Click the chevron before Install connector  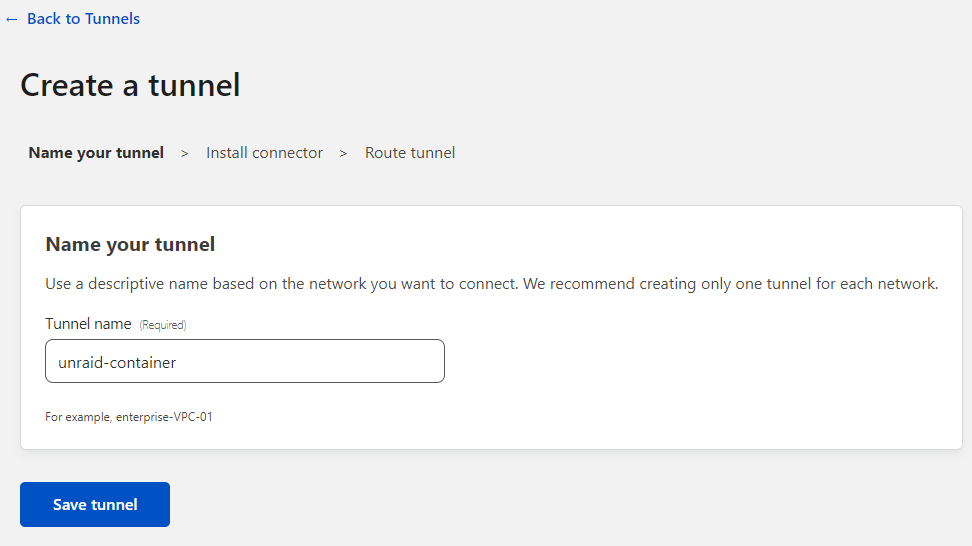click(x=185, y=154)
